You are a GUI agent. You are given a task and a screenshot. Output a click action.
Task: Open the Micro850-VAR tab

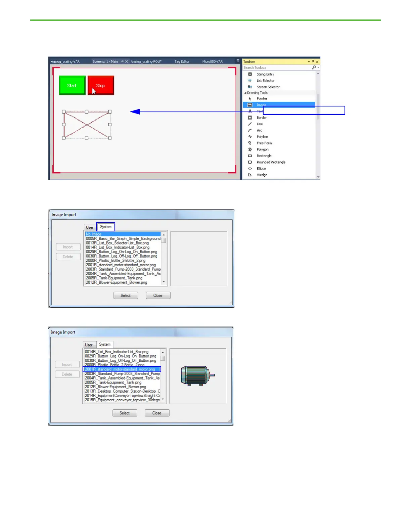tap(213, 61)
